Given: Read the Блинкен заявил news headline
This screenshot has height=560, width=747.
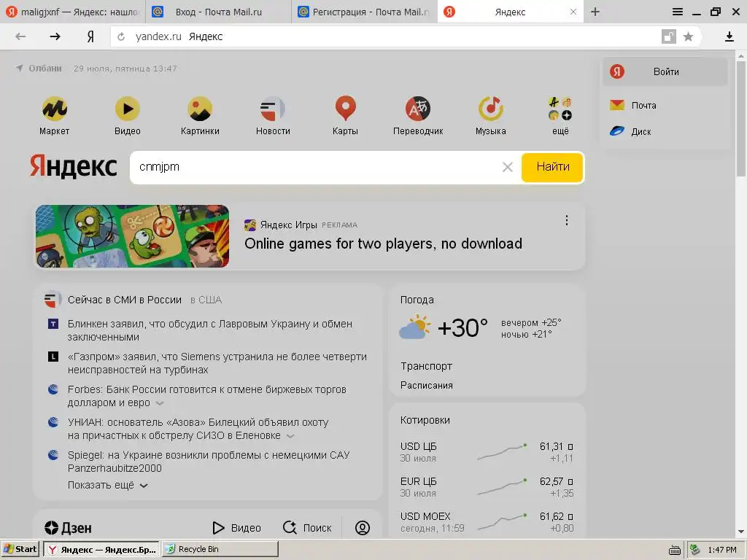Looking at the screenshot, I should (x=210, y=330).
